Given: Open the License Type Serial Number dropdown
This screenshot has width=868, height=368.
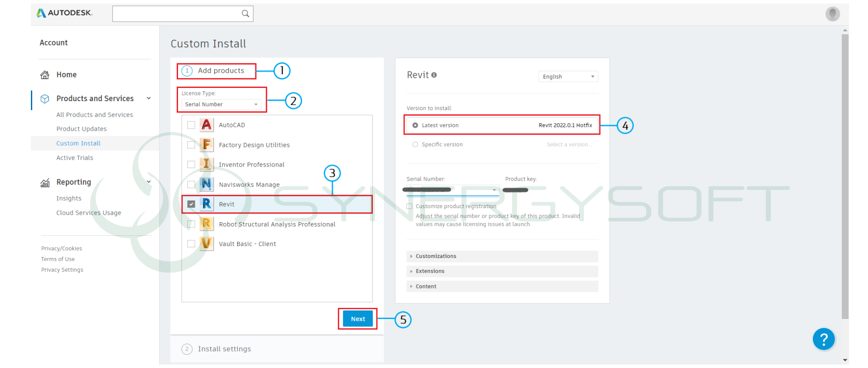Looking at the screenshot, I should (x=221, y=104).
